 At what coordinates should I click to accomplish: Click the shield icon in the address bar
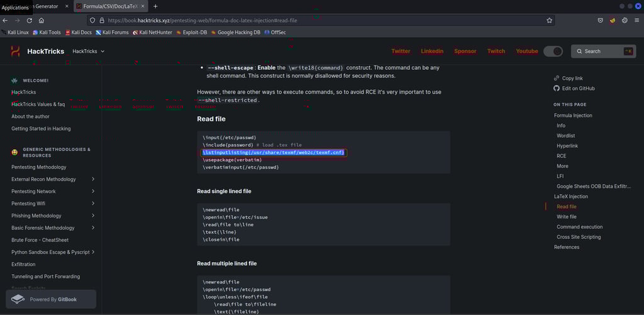coord(92,20)
